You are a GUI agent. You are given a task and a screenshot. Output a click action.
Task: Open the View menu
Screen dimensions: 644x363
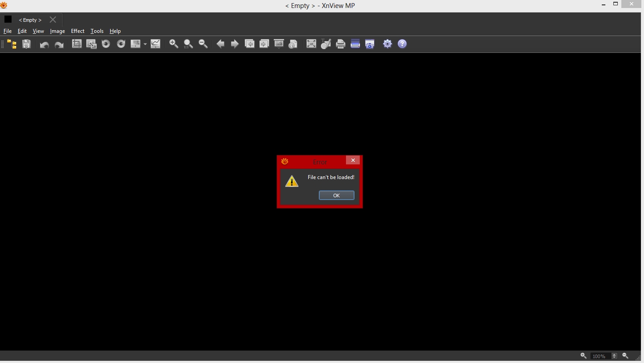click(38, 31)
